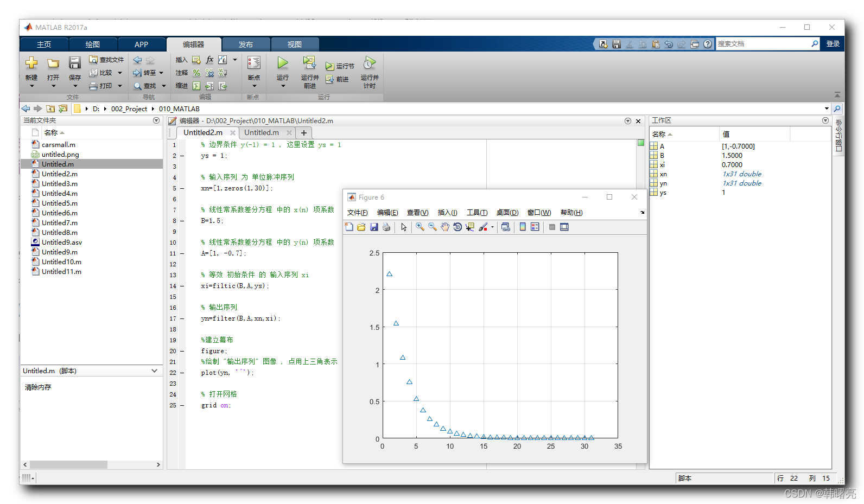
Task: Click Zoom Out icon in Figure 6 toolbar
Action: [x=433, y=227]
